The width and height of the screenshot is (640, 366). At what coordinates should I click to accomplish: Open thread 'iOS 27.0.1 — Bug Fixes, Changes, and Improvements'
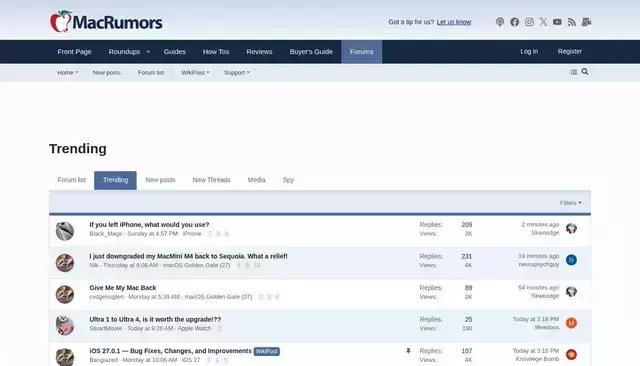(171, 351)
